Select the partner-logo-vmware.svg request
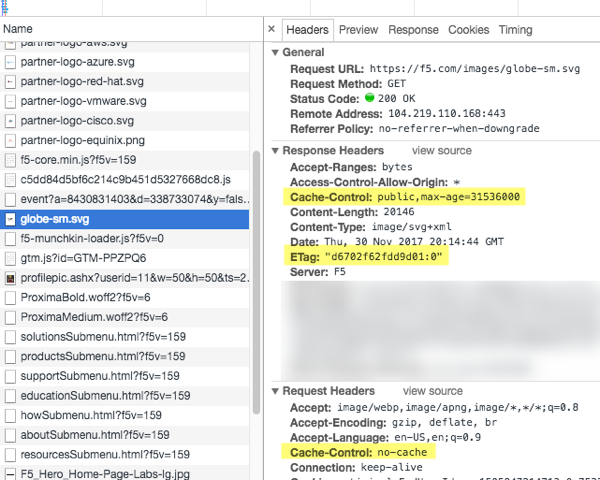This screenshot has height=480, width=600. pyautogui.click(x=124, y=101)
